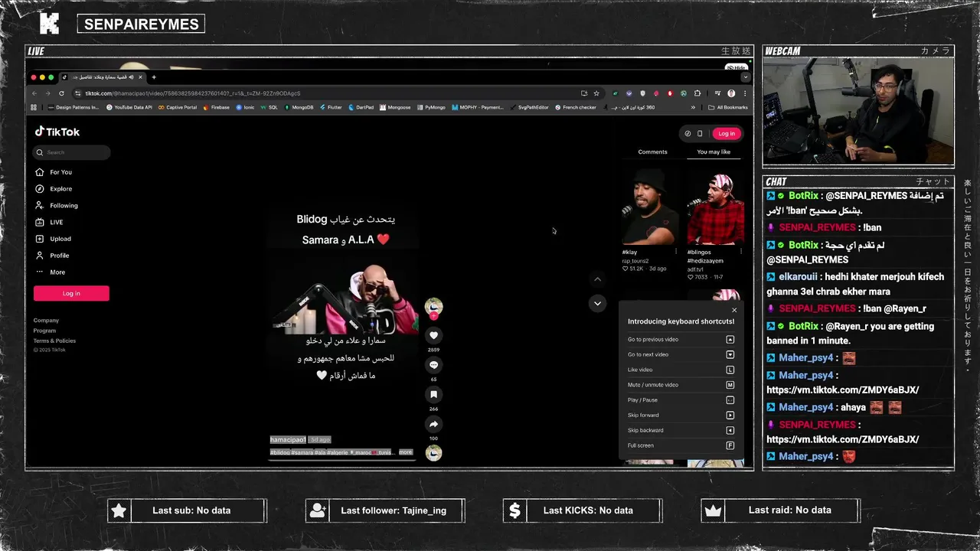980x551 pixels.
Task: Open the French checker bookmark
Action: (x=576, y=107)
